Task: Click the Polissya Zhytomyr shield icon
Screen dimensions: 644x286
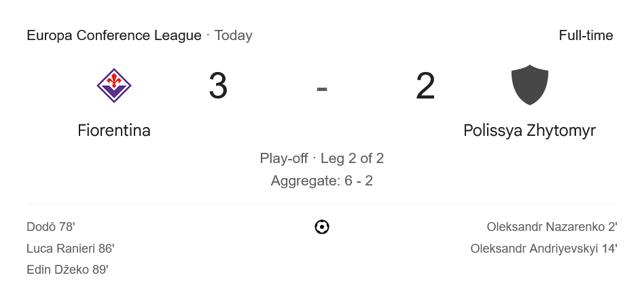Action: (529, 85)
